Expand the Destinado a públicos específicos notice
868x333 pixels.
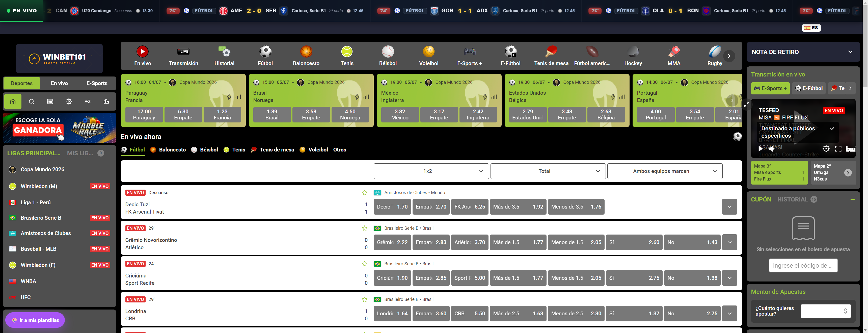click(832, 129)
